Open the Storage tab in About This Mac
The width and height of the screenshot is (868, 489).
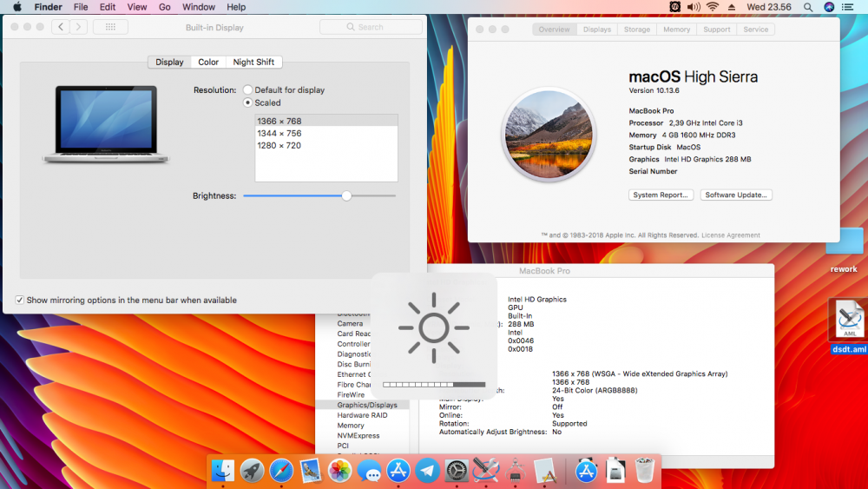(x=636, y=30)
